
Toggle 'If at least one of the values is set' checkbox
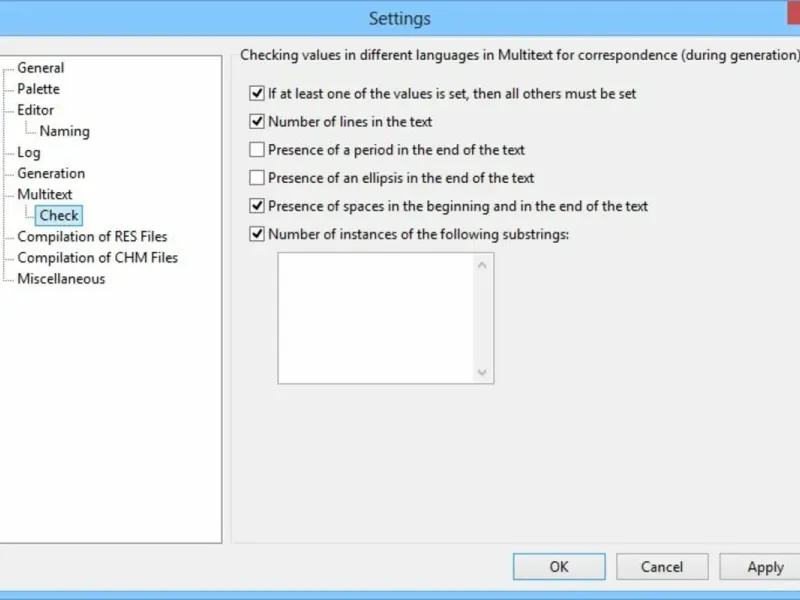(257, 94)
